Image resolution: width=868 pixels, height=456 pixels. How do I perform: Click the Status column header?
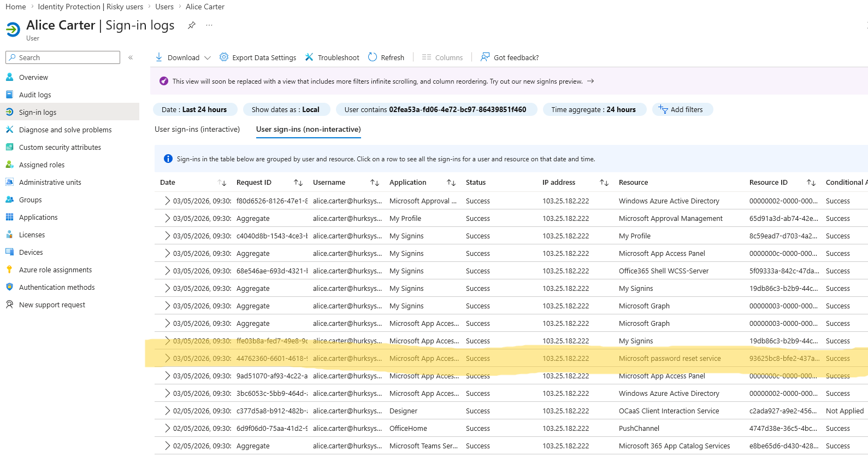point(476,183)
